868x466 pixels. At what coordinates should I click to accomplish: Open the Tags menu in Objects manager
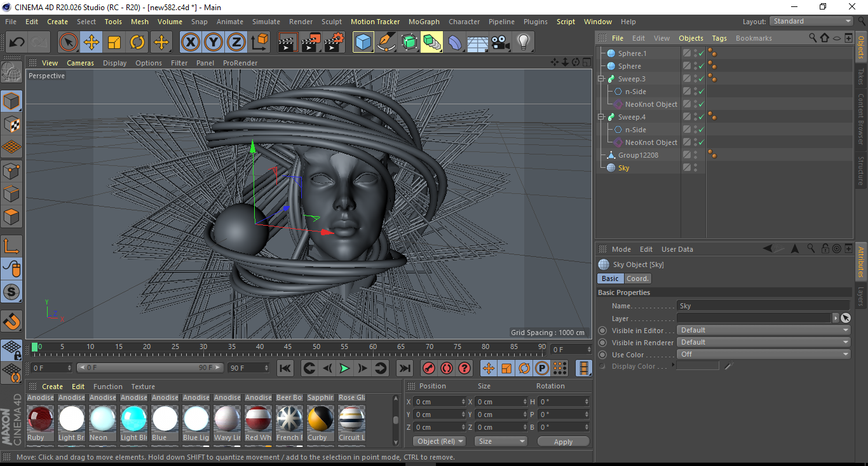pos(719,38)
